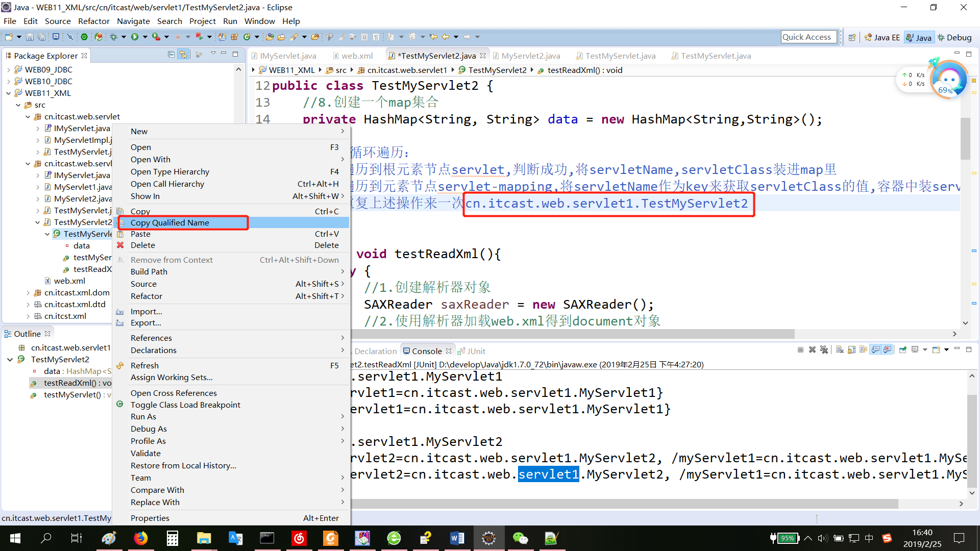The image size is (980, 551).
Task: Click the Back navigation arrow icon
Action: click(446, 37)
